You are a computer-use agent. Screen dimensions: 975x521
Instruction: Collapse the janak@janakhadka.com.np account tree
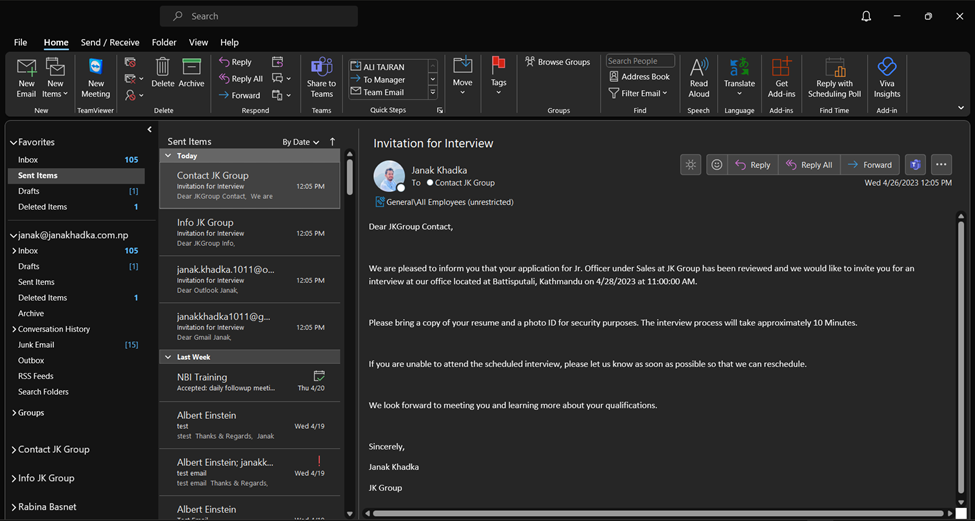[14, 235]
